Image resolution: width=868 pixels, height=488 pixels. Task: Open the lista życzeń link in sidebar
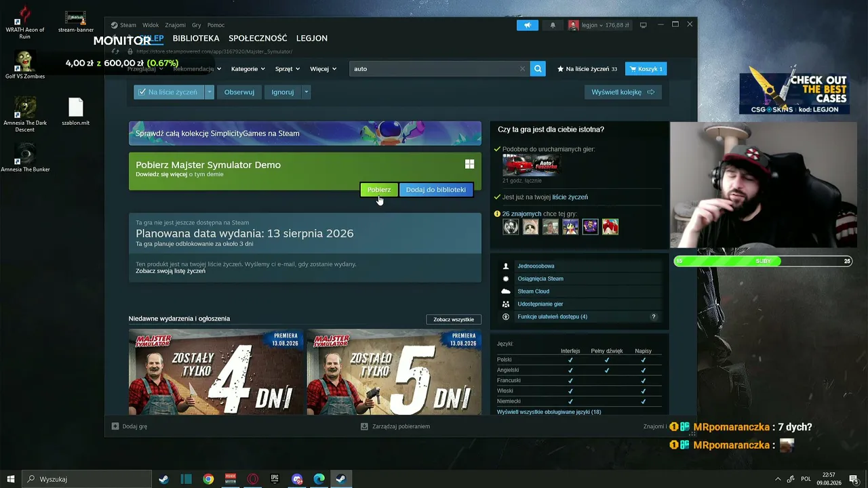pos(570,197)
